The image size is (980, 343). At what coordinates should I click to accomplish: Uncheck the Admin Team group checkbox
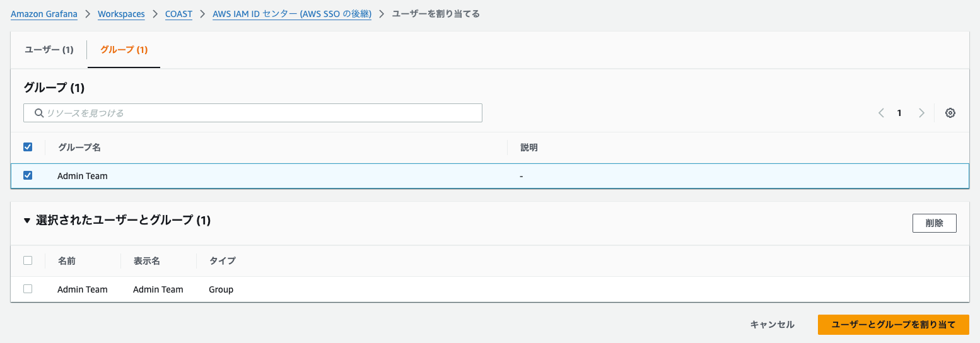[28, 176]
